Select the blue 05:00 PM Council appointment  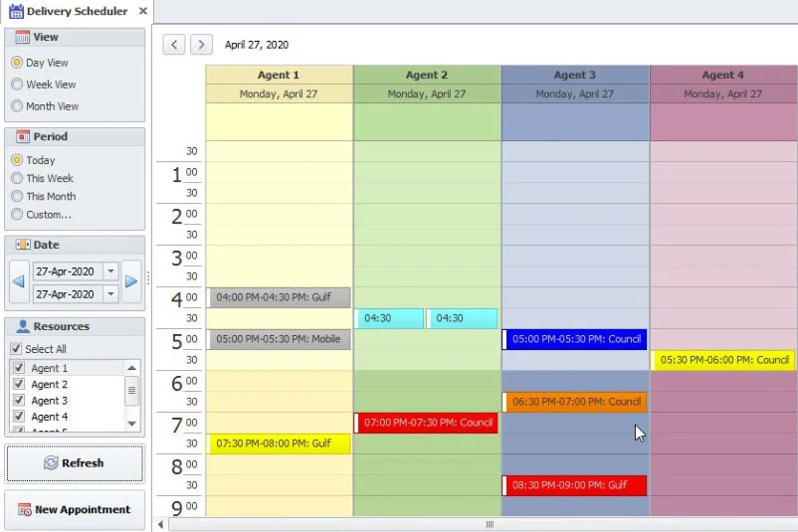coord(576,339)
